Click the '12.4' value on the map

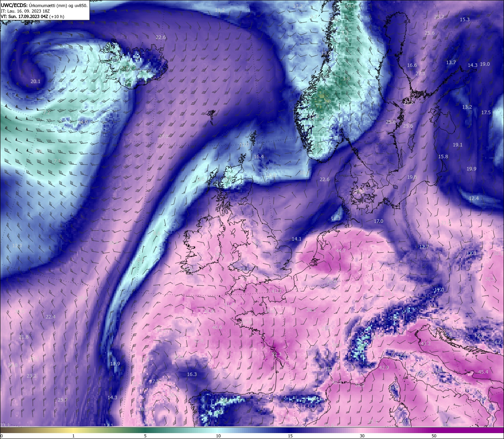[x=474, y=198]
